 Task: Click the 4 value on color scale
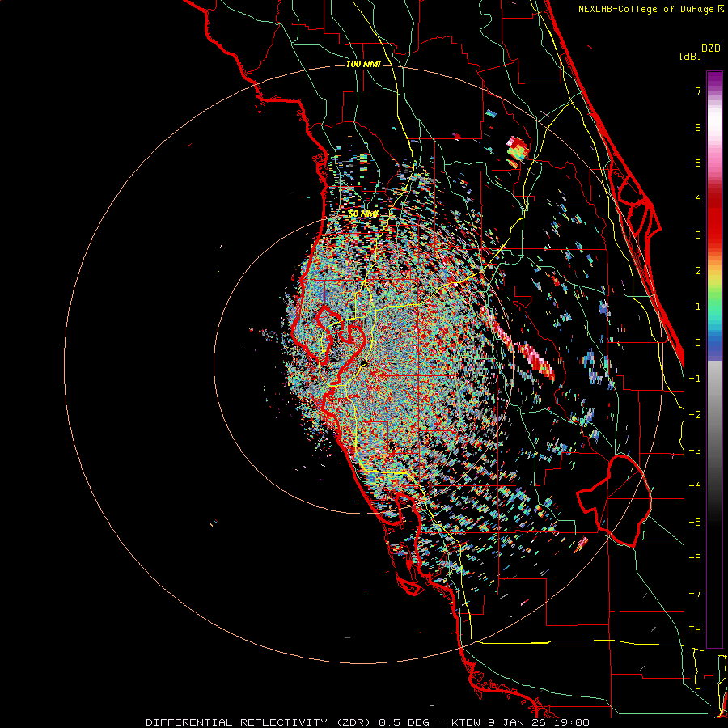click(698, 199)
